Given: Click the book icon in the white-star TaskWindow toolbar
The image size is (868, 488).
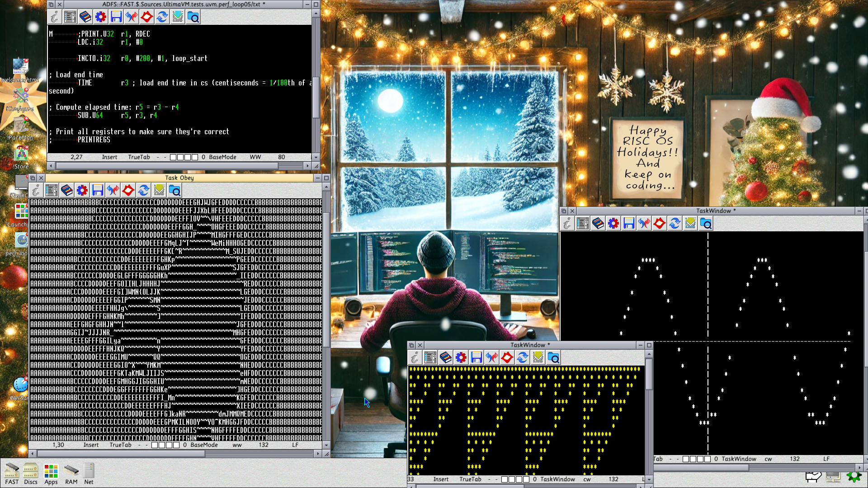Looking at the screenshot, I should pos(598,223).
